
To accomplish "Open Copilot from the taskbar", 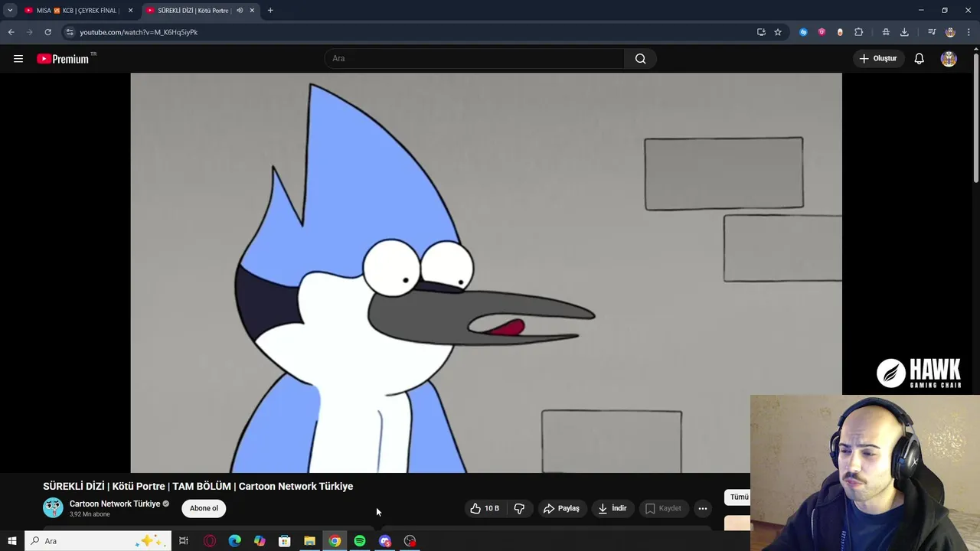I will tap(260, 541).
